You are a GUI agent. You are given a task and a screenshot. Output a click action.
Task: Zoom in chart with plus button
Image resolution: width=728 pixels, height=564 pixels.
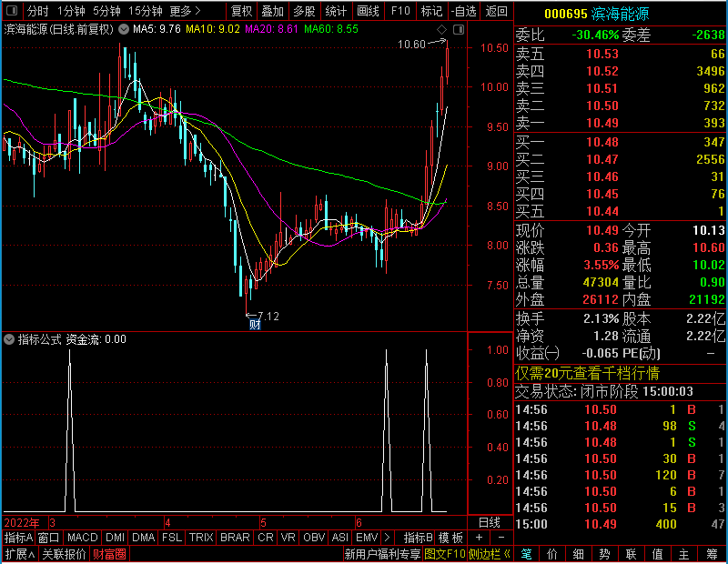point(480,538)
